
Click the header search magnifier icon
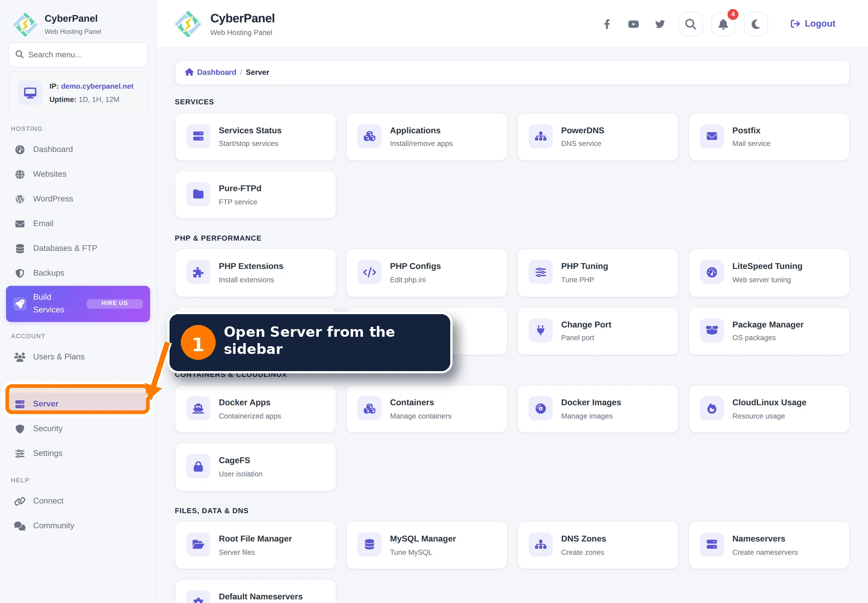pos(691,24)
